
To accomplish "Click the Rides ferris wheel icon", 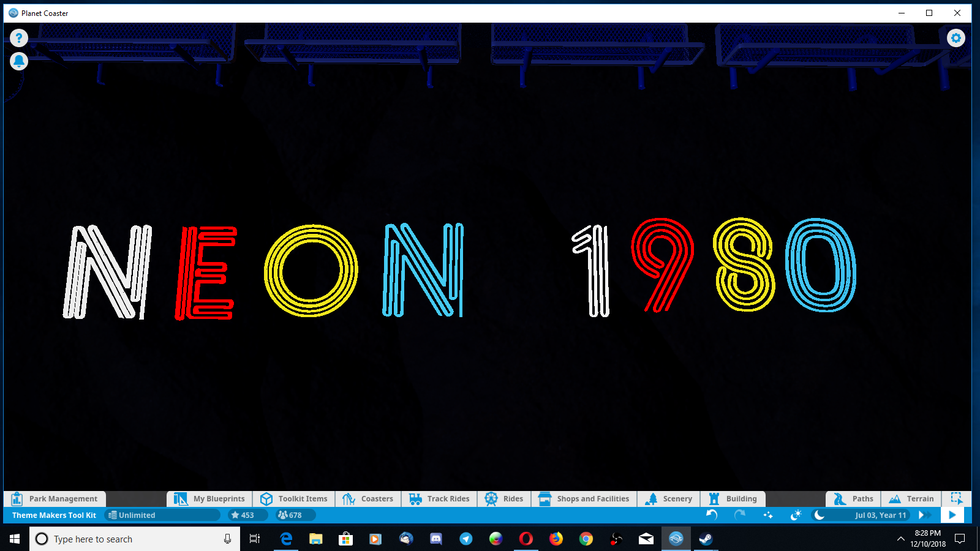I will pos(491,499).
